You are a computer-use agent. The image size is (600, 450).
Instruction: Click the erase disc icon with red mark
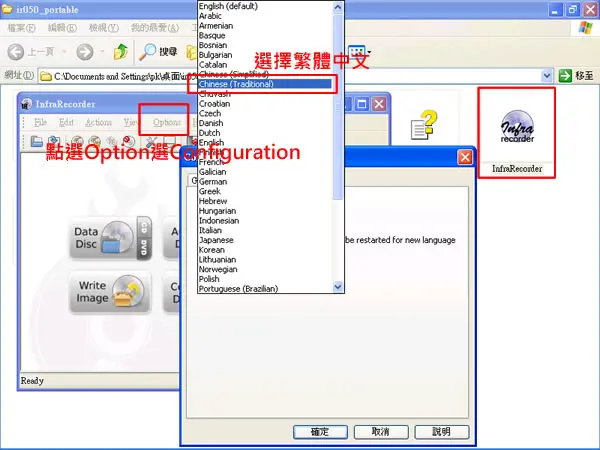tap(129, 142)
